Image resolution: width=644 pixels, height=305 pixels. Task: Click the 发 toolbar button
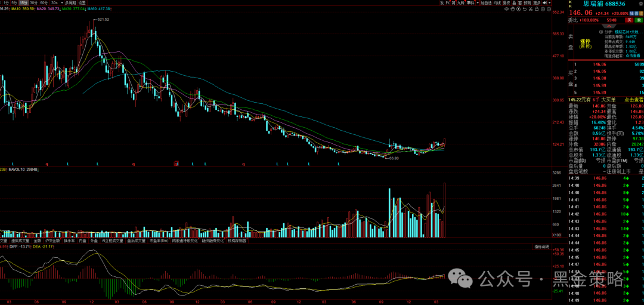[442, 3]
